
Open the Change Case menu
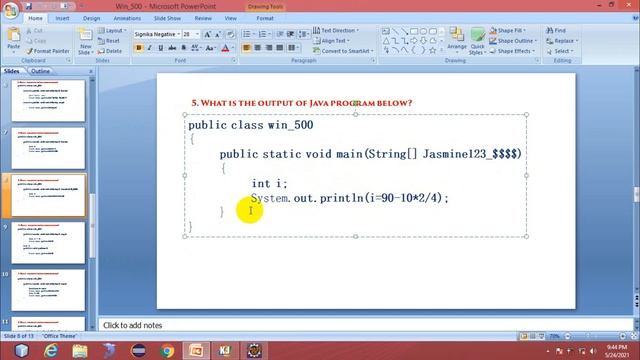tap(210, 48)
